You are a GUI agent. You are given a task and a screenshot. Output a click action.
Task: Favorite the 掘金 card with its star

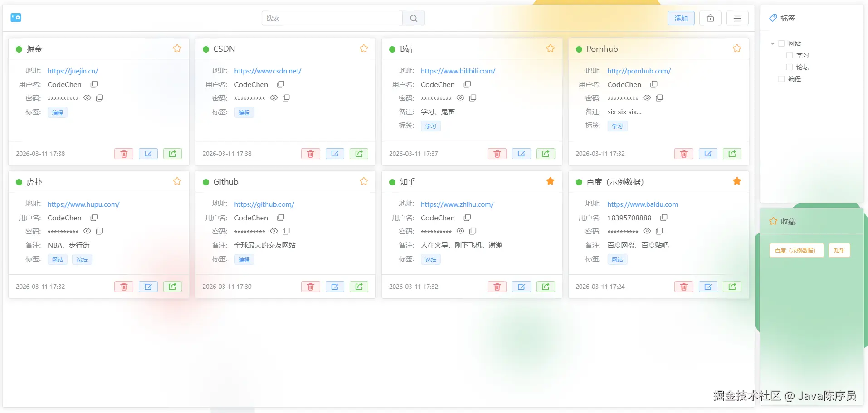[x=177, y=49]
